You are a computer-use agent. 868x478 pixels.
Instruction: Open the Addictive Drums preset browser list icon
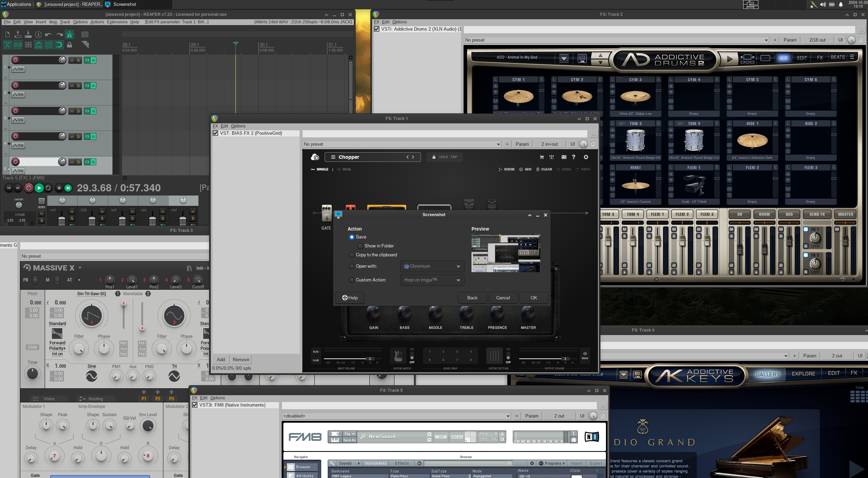click(564, 59)
